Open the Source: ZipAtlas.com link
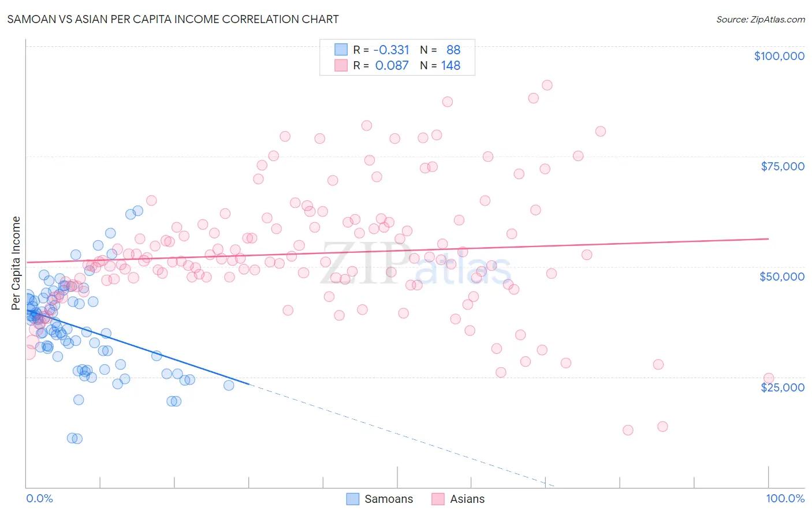Image resolution: width=812 pixels, height=515 pixels. click(760, 20)
